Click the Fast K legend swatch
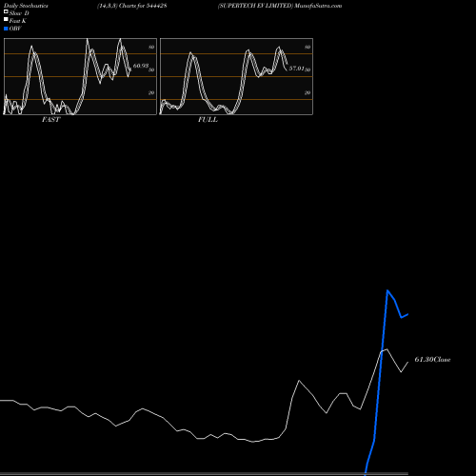The width and height of the screenshot is (476, 476). pos(6,19)
